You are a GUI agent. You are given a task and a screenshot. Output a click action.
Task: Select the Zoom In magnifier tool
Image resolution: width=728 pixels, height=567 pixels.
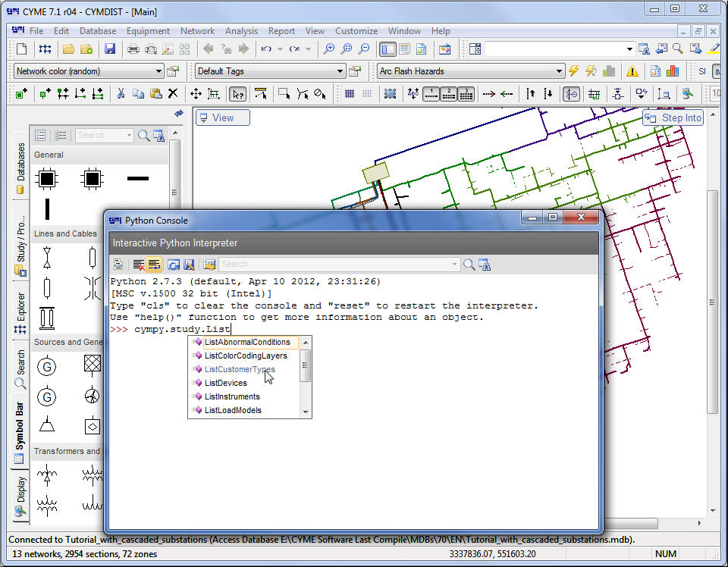click(328, 49)
